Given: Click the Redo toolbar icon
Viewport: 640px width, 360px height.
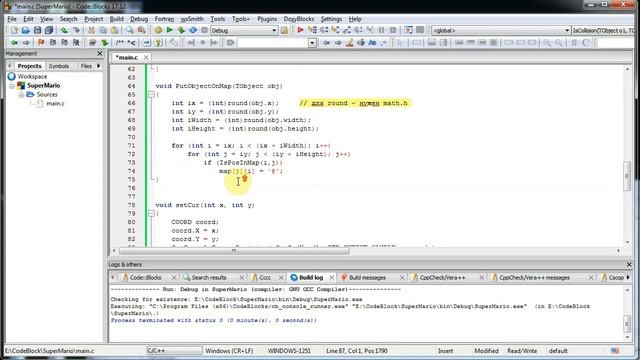Looking at the screenshot, I should pyautogui.click(x=76, y=30).
